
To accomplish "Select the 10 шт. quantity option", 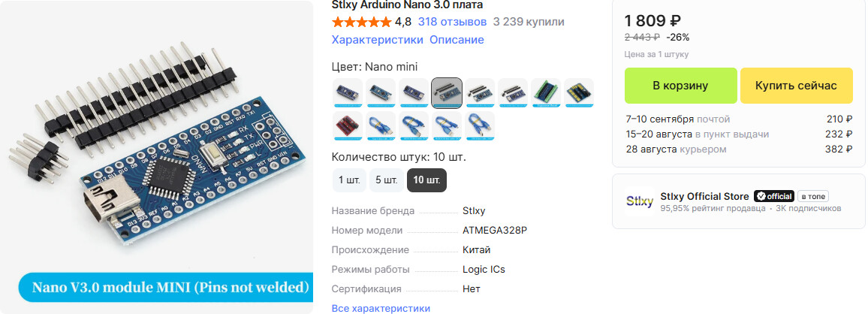I will coord(426,180).
